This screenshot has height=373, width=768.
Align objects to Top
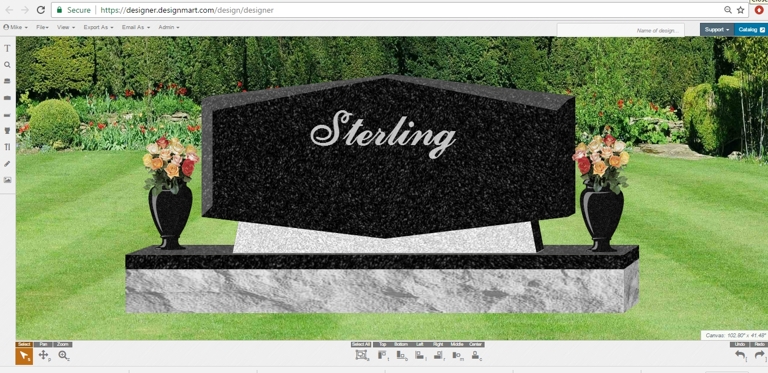click(x=383, y=355)
